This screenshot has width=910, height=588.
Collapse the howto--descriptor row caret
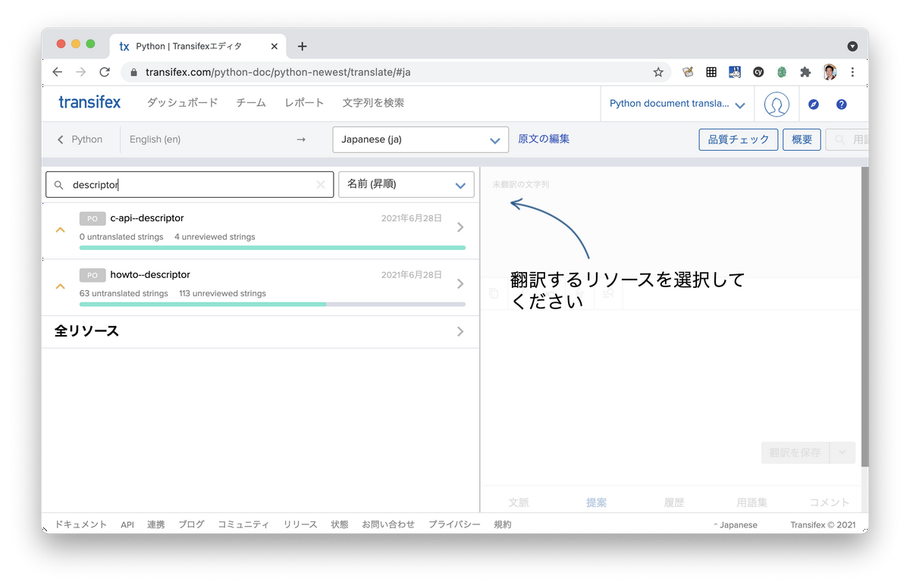(x=61, y=286)
